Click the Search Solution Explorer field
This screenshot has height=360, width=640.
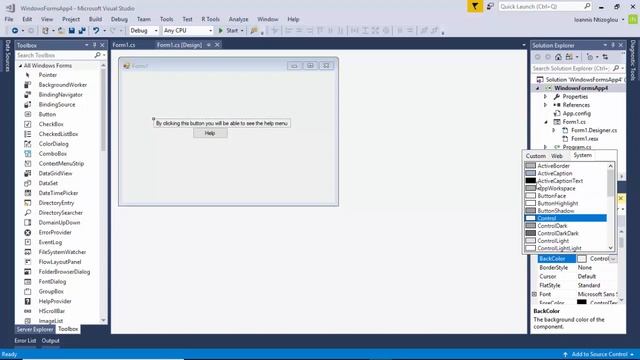click(x=571, y=69)
